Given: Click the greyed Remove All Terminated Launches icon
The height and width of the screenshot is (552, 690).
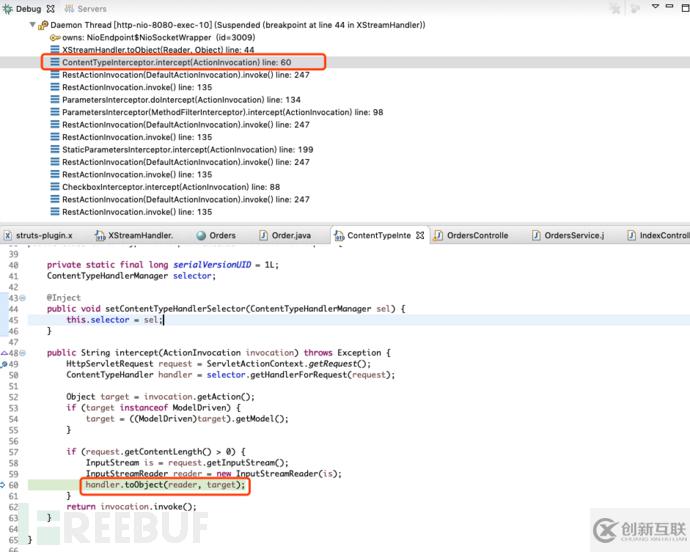Looking at the screenshot, I should click(615, 8).
